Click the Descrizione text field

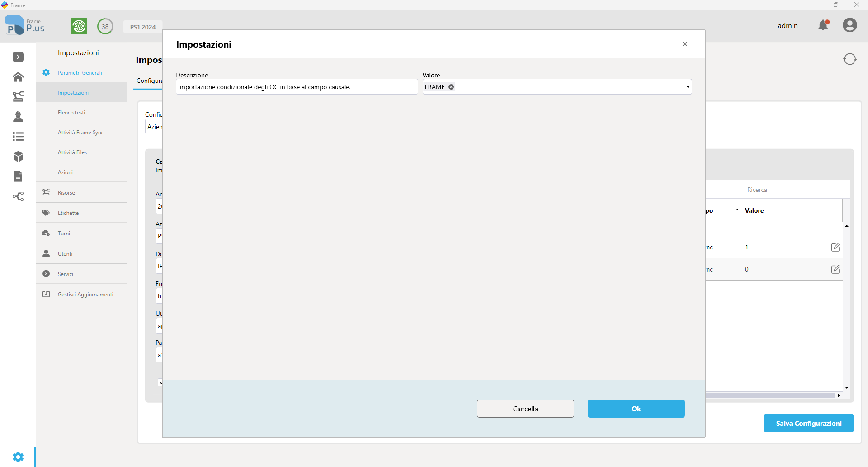[x=297, y=87]
